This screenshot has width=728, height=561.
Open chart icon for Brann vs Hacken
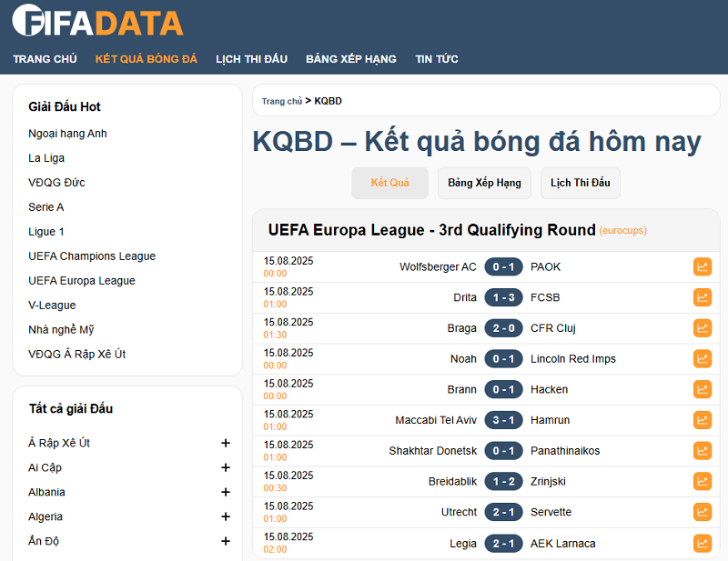point(702,389)
